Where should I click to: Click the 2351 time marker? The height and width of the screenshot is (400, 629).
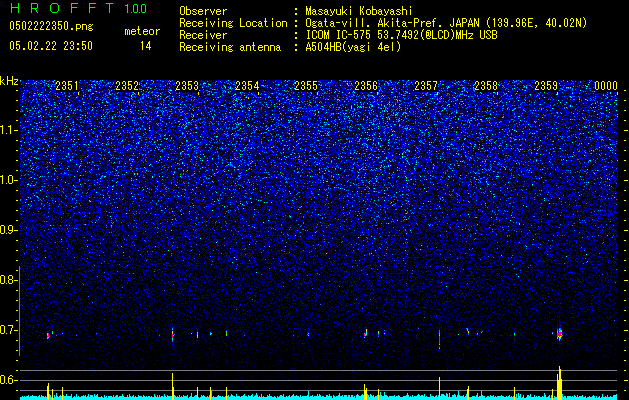click(67, 86)
